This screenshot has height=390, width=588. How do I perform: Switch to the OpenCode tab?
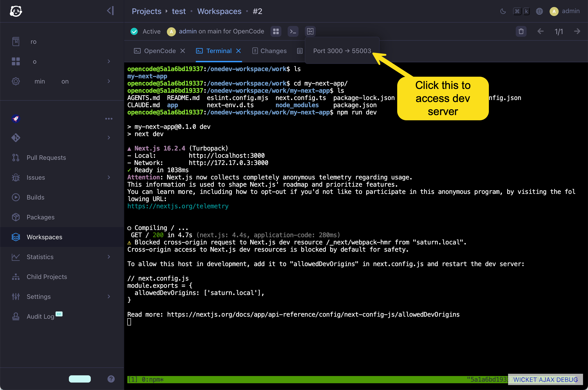pyautogui.click(x=155, y=51)
